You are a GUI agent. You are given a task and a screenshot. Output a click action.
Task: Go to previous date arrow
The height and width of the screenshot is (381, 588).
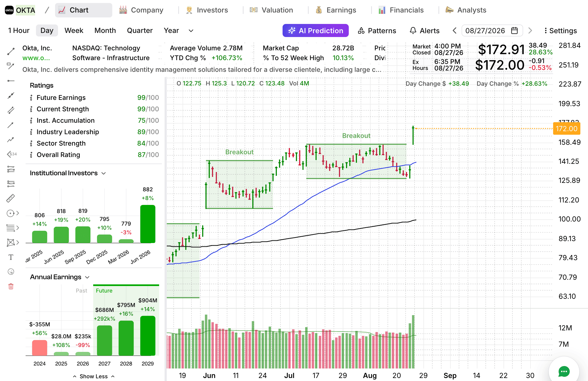pos(454,30)
